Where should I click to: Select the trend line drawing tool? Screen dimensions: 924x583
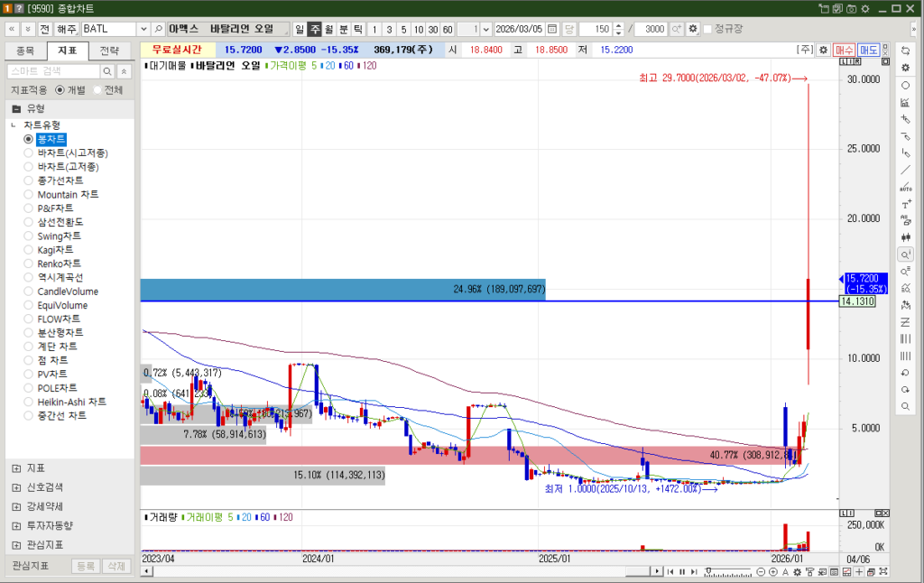[x=905, y=170]
